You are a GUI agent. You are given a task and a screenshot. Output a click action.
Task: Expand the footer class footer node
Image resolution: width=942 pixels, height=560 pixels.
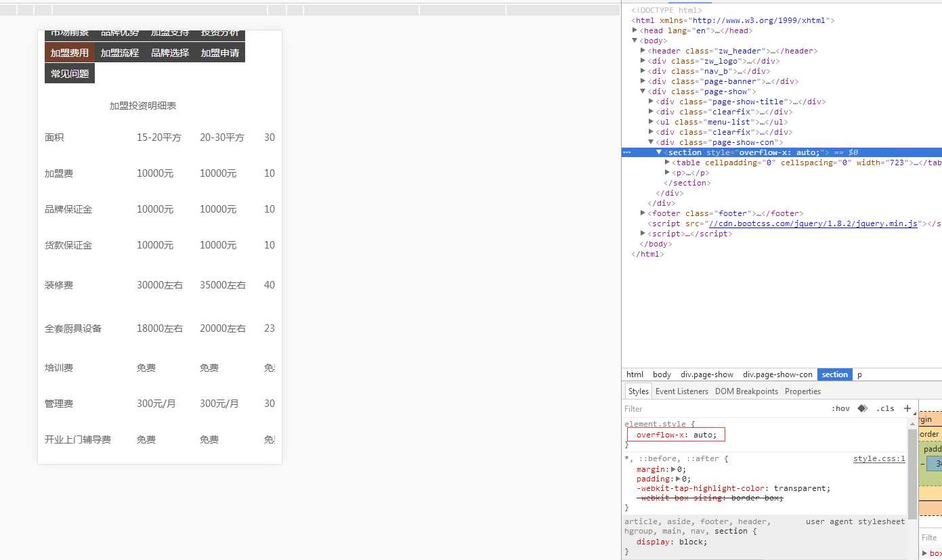click(x=643, y=213)
